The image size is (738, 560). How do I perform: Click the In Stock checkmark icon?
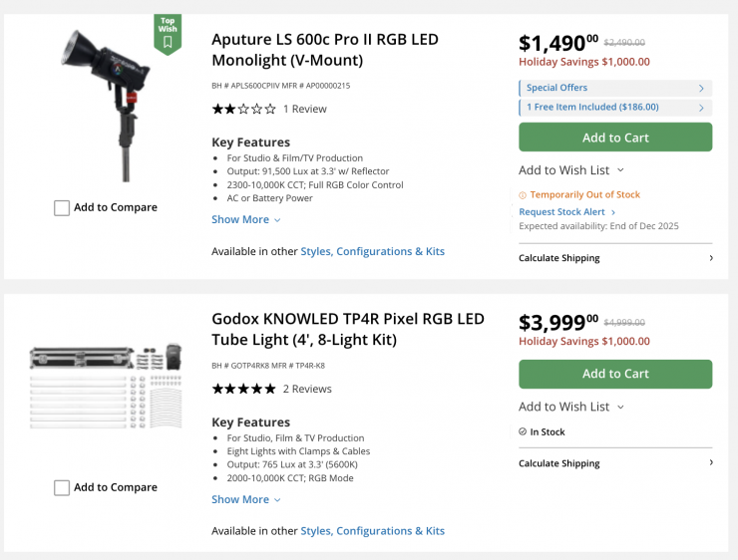(x=523, y=432)
